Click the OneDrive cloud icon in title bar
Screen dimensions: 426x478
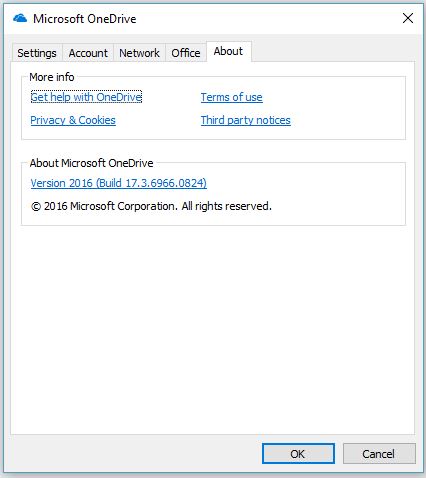click(20, 18)
